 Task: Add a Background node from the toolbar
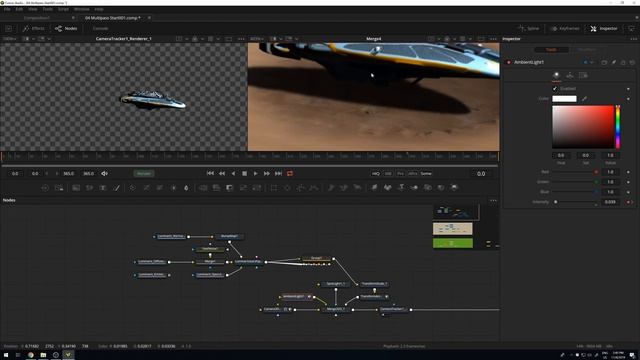pyautogui.click(x=76, y=188)
